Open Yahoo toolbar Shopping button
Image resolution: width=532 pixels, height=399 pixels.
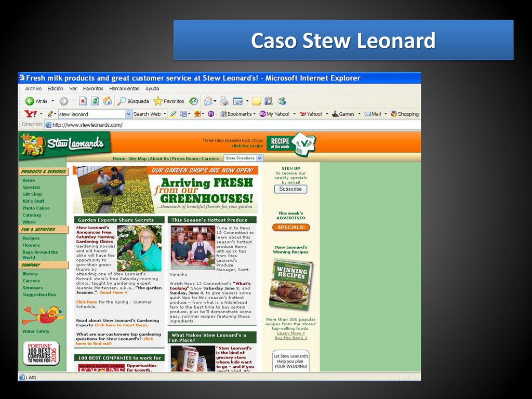[x=404, y=114]
